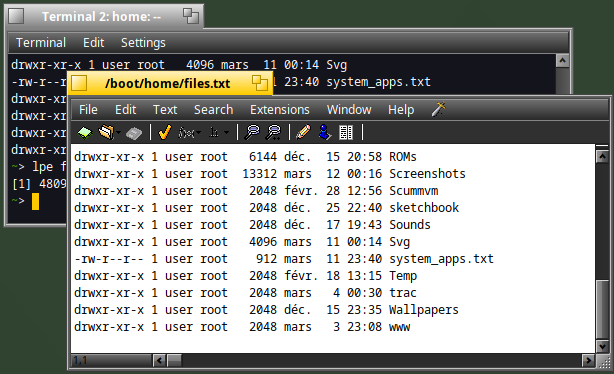Click the yellow checkmark Execute icon
The height and width of the screenshot is (374, 614).
pos(165,132)
